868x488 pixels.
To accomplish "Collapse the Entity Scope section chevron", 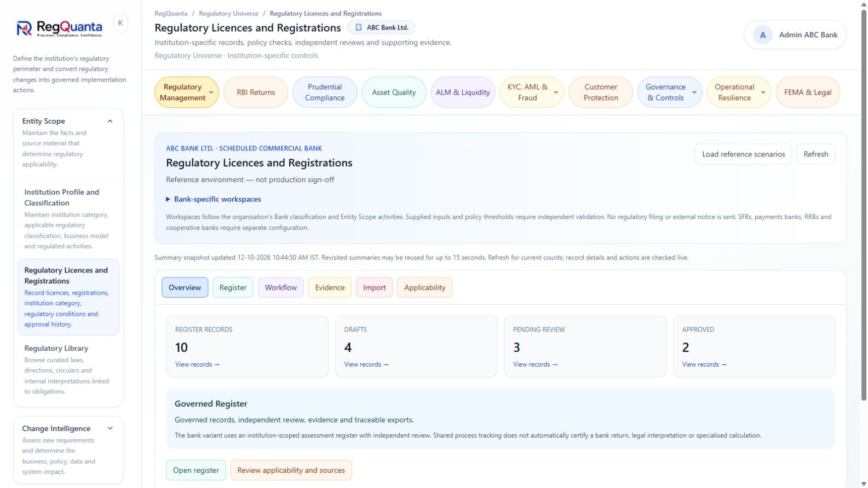I will pos(110,121).
